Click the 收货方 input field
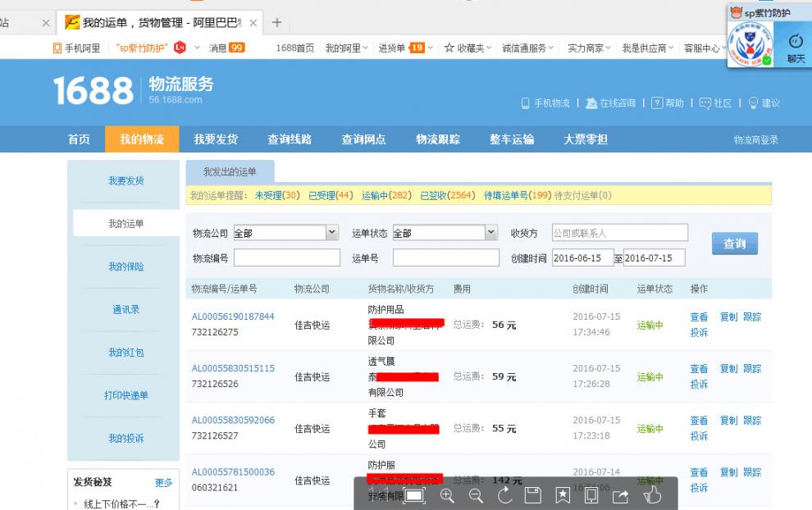 click(619, 233)
